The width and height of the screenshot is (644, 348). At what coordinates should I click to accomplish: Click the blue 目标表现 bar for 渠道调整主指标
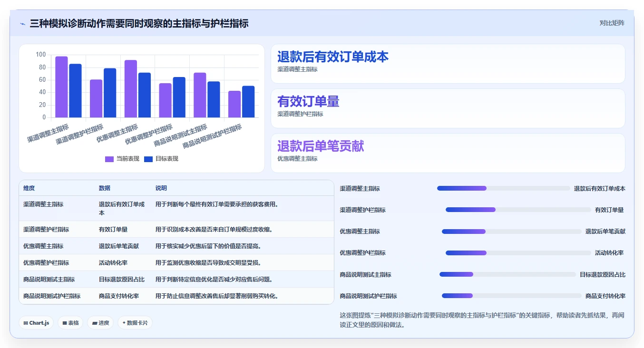pos(75,91)
